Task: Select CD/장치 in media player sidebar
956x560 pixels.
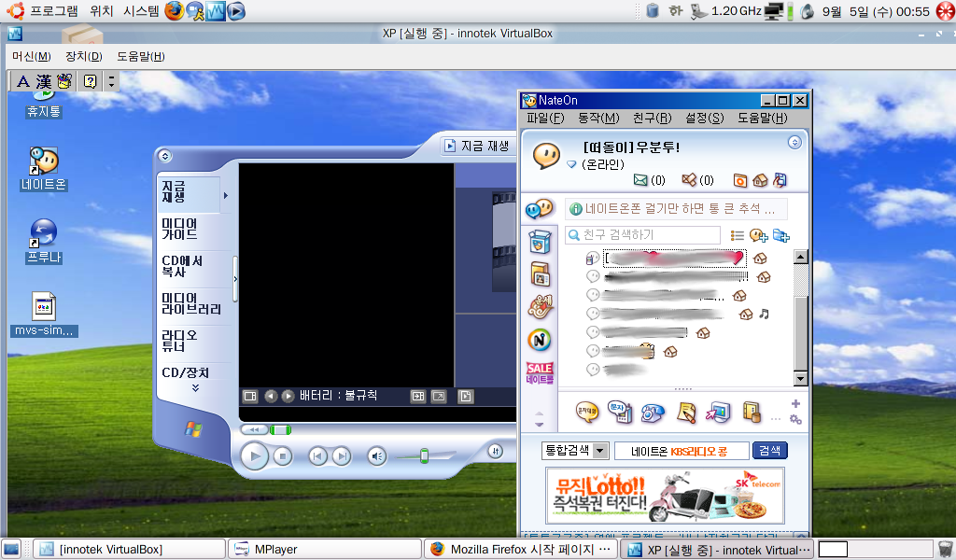Action: (186, 372)
